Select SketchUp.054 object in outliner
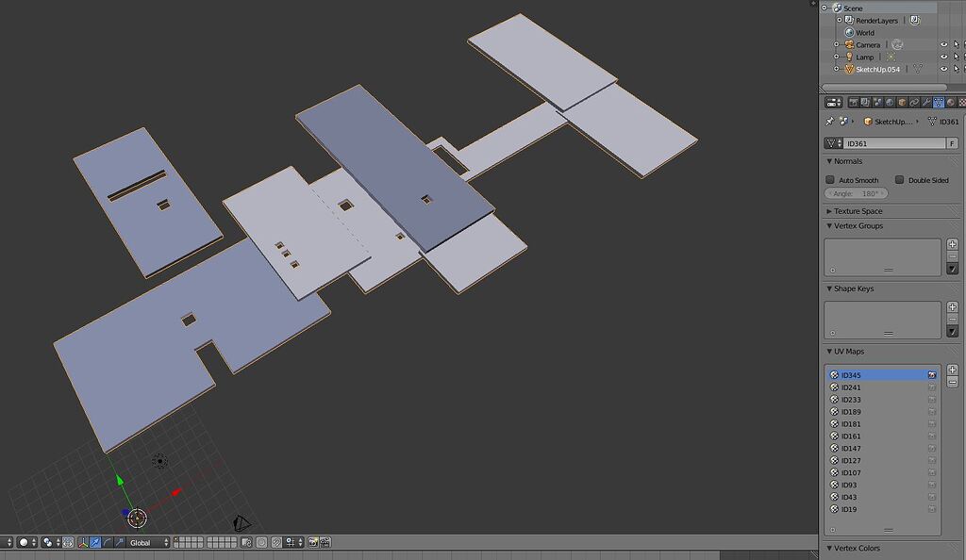Viewport: 966px width, 560px height. pyautogui.click(x=877, y=69)
